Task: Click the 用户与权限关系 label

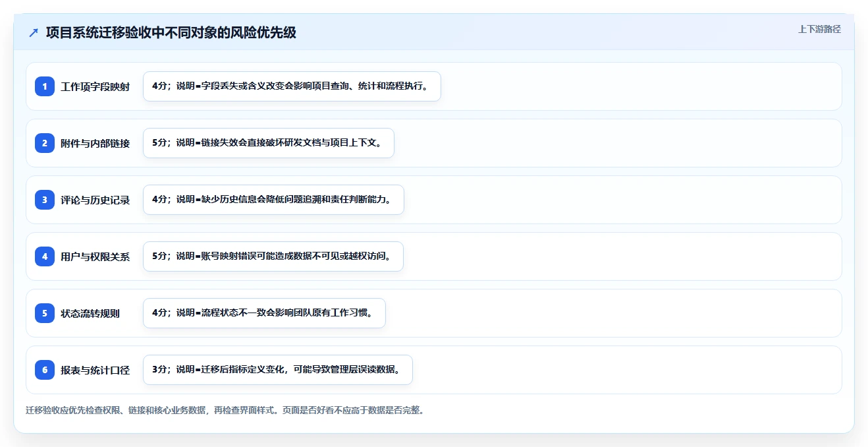Action: pos(95,257)
